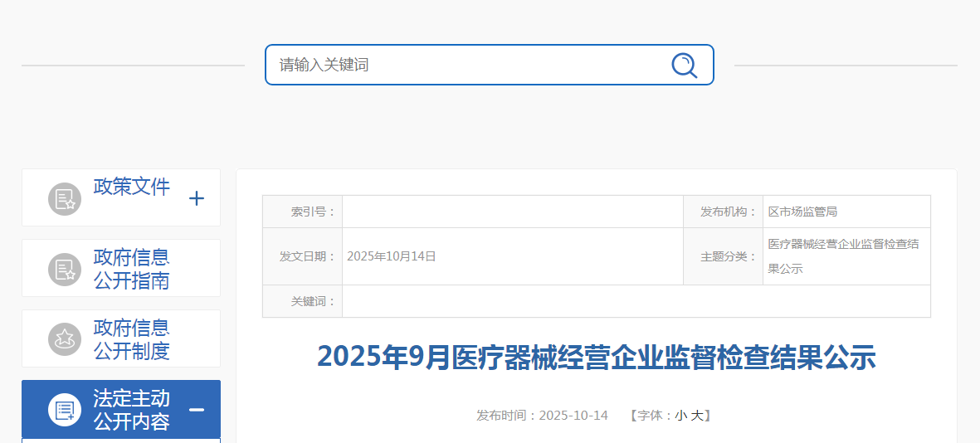Focus the keyword search input field
The image size is (980, 443).
(x=465, y=65)
